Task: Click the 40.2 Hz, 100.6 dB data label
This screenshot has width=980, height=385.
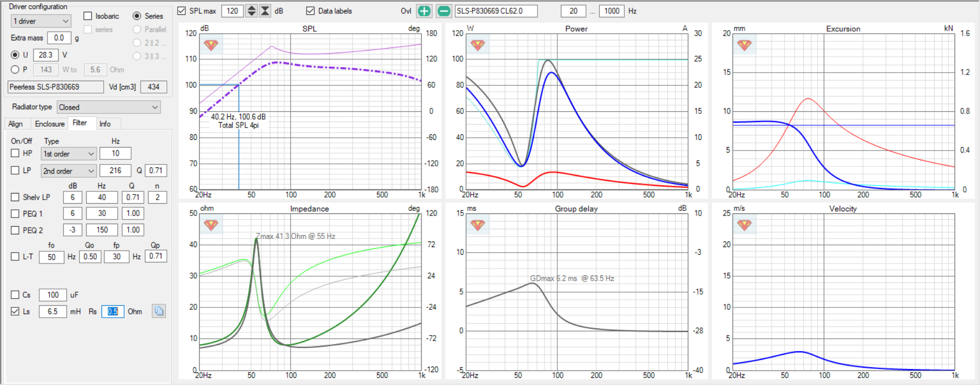Action: pyautogui.click(x=238, y=121)
